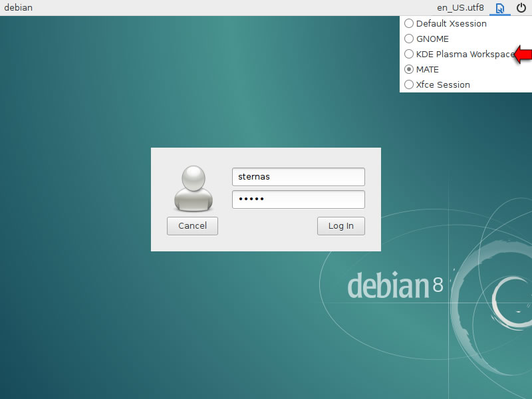The width and height of the screenshot is (532, 399).
Task: Click the debian hostname label
Action: tap(19, 7)
